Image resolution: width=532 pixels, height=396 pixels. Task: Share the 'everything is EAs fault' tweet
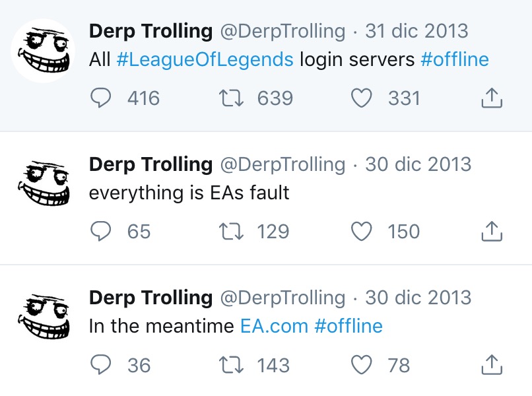coord(492,232)
